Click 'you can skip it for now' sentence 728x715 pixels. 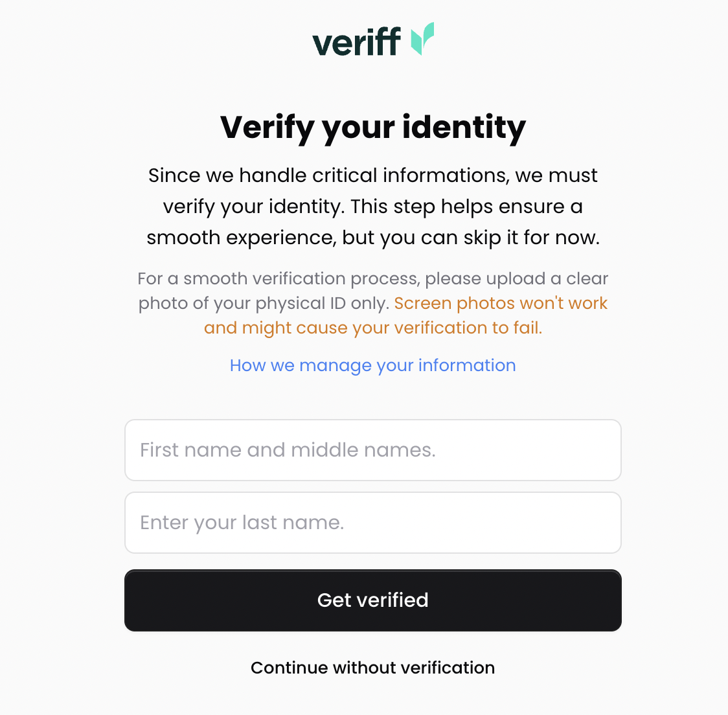click(x=471, y=238)
